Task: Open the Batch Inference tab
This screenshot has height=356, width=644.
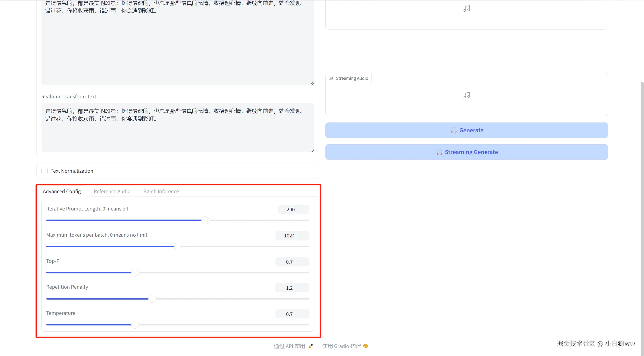Action: [x=161, y=191]
